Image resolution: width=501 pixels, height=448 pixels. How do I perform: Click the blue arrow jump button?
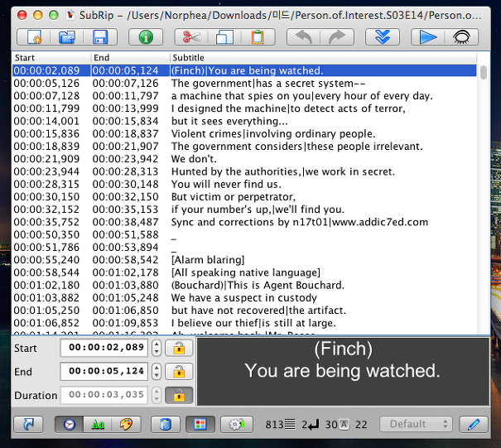[x=28, y=424]
